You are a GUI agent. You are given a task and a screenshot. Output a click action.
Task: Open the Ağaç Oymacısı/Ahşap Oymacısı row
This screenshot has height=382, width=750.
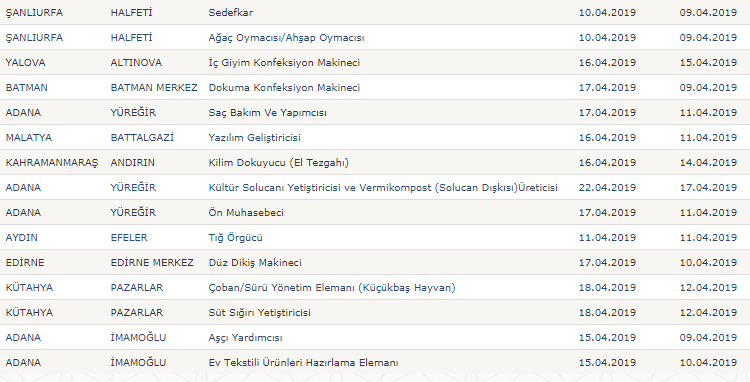[x=286, y=38]
